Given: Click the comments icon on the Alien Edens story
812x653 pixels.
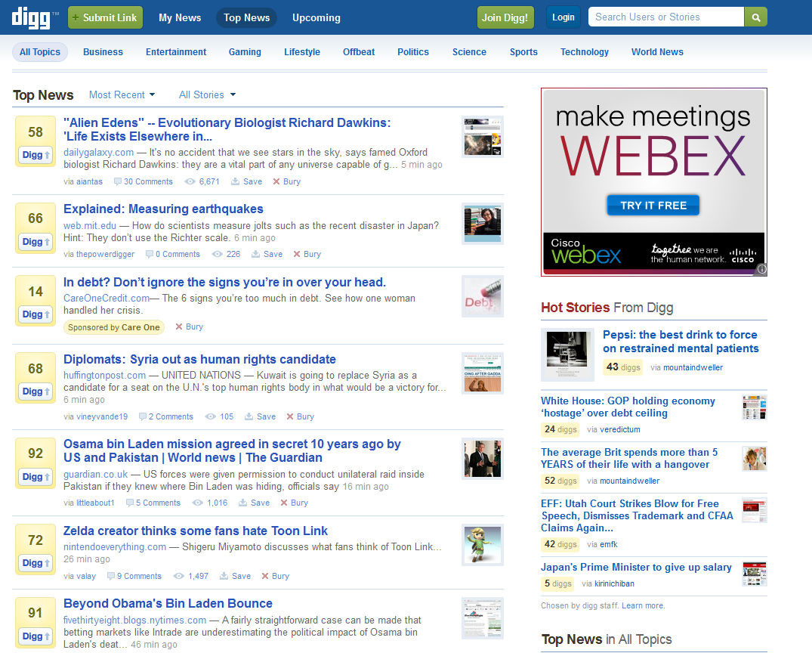Looking at the screenshot, I should [119, 181].
